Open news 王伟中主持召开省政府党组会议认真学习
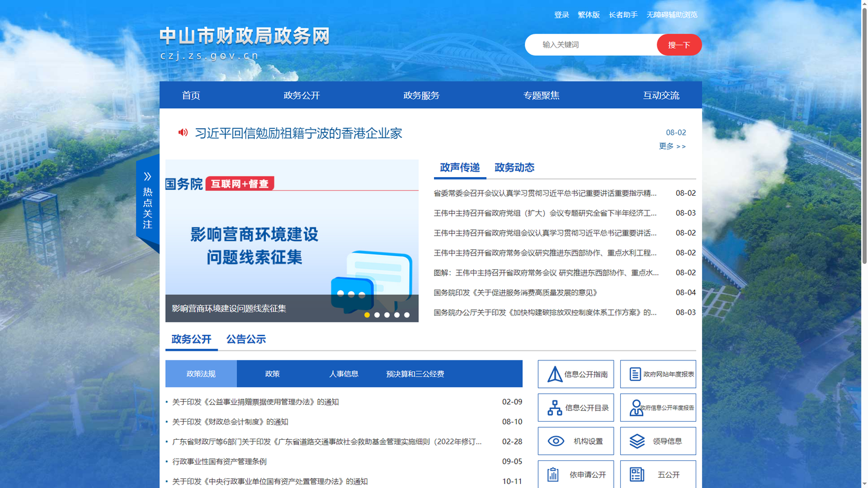The image size is (868, 488). click(x=545, y=233)
